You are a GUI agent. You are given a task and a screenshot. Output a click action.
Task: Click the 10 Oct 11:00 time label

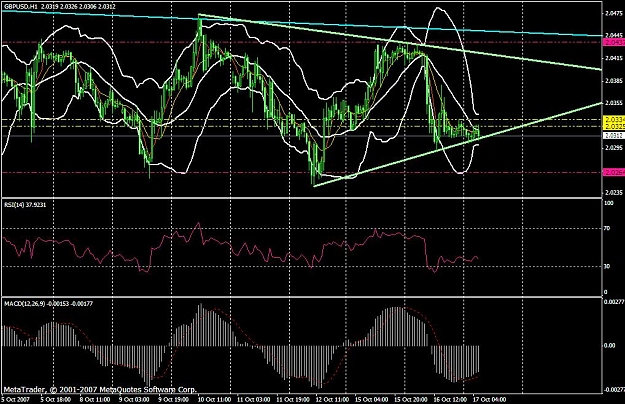pos(214,400)
